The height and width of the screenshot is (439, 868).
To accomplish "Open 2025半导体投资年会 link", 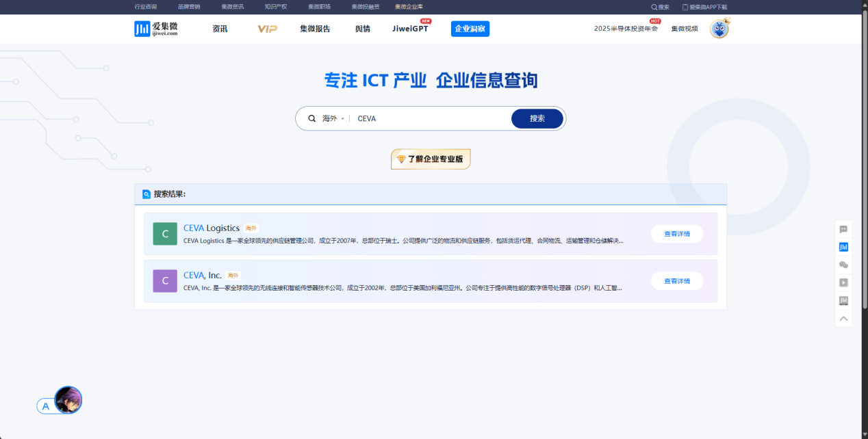I will [x=626, y=29].
